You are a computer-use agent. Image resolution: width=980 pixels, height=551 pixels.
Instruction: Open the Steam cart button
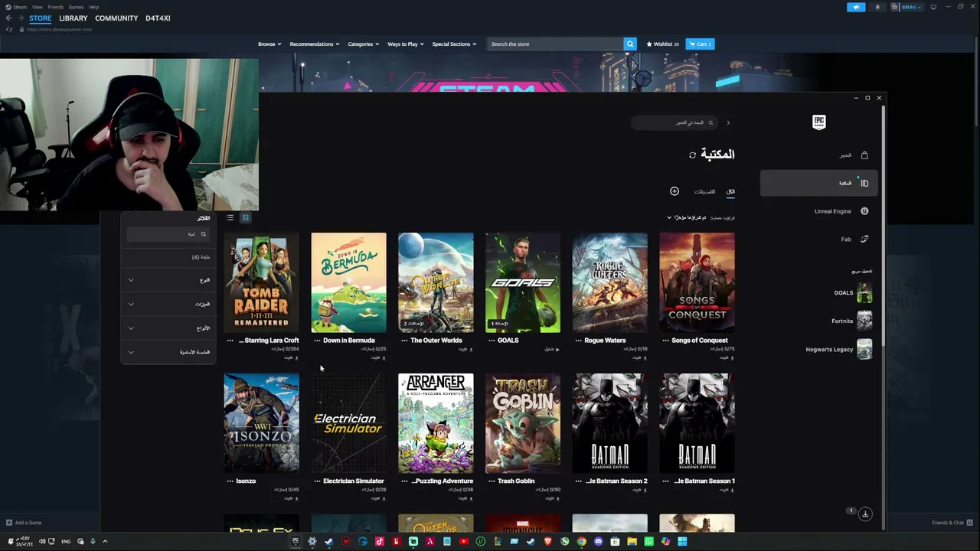pyautogui.click(x=700, y=44)
